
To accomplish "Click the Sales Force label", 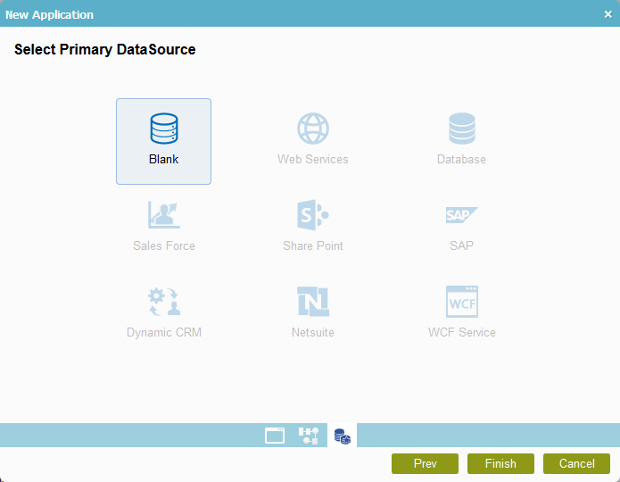I will click(164, 246).
